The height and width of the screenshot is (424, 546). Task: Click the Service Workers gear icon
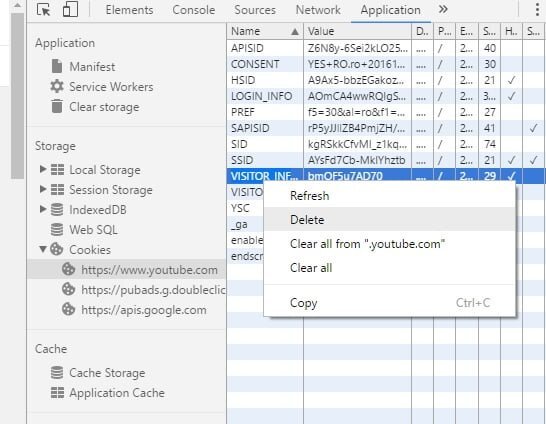[x=57, y=86]
